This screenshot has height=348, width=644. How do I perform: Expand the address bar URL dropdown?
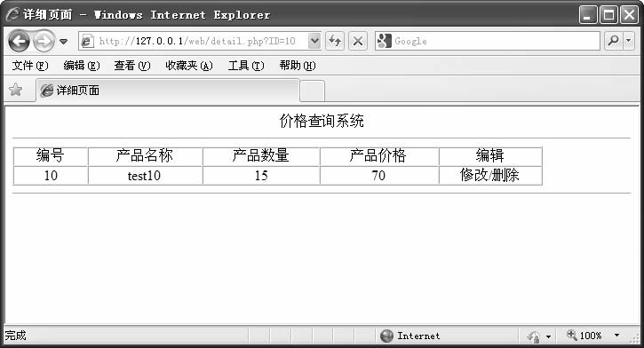pyautogui.click(x=314, y=41)
